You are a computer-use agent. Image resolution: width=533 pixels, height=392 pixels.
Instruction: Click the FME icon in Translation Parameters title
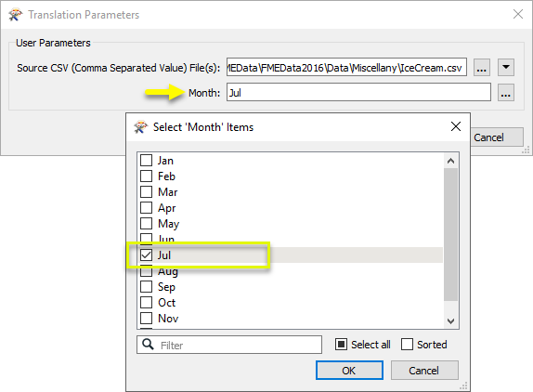(15, 15)
